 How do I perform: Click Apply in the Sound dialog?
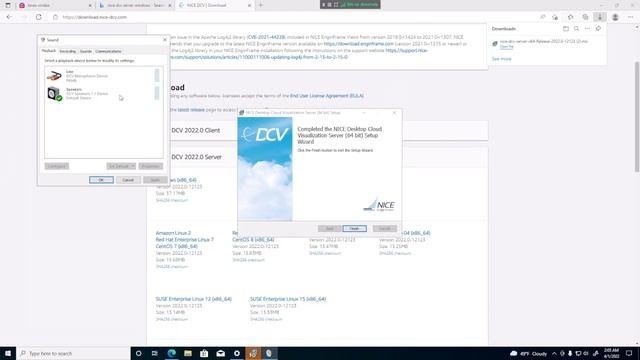click(x=155, y=180)
